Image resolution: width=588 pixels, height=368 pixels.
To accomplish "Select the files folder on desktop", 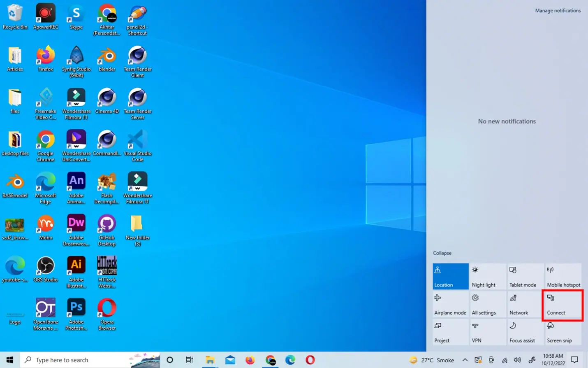I will [x=15, y=101].
